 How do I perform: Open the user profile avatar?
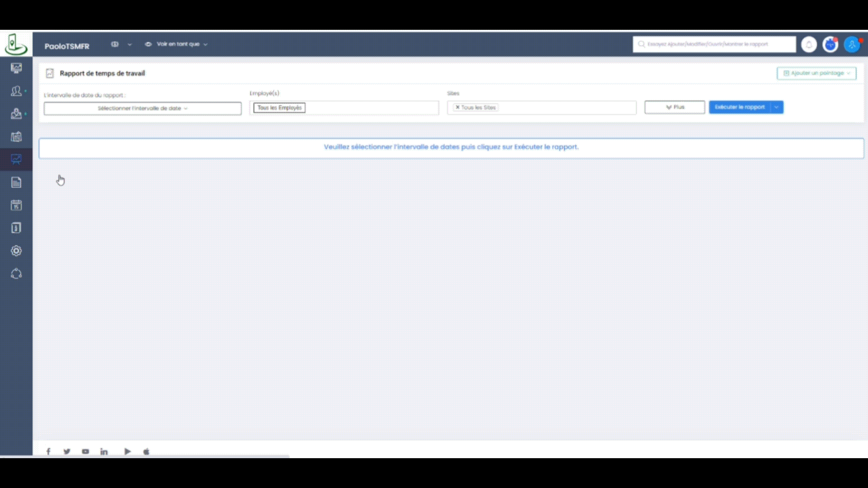pos(852,44)
